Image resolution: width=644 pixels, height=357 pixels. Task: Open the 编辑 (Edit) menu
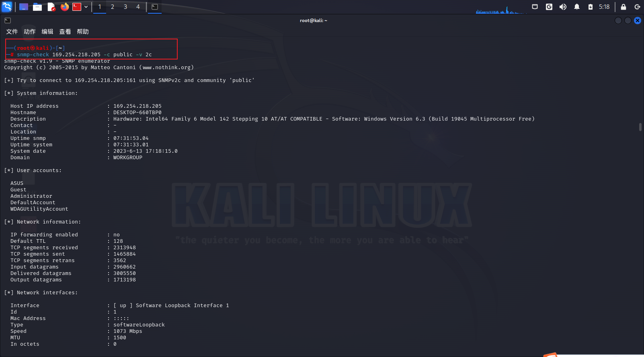pos(47,32)
